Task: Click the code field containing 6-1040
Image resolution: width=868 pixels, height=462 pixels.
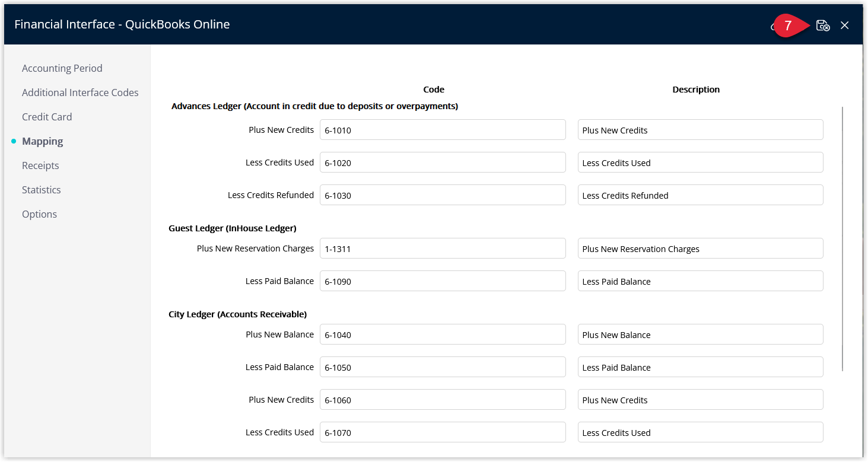Action: tap(443, 334)
